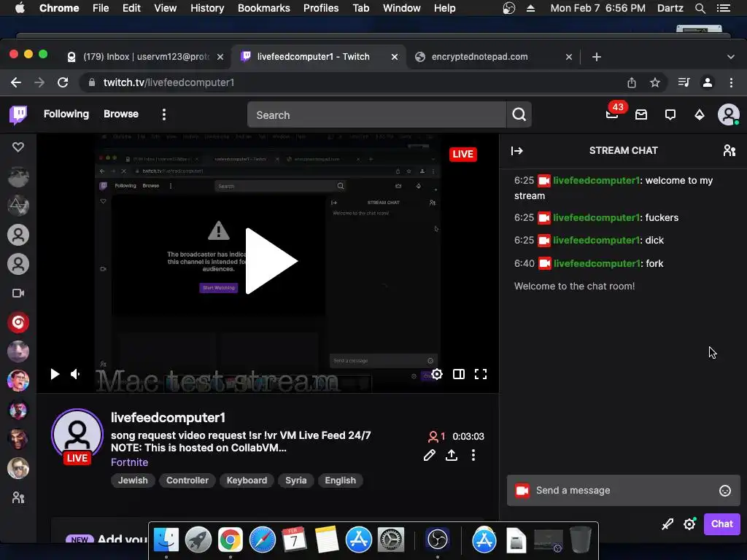Open System Preferences from the Dock

[x=391, y=540]
